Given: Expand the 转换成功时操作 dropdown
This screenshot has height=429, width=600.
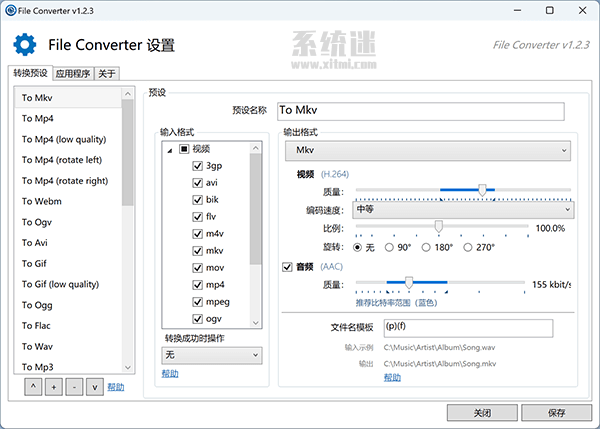Looking at the screenshot, I should [211, 355].
